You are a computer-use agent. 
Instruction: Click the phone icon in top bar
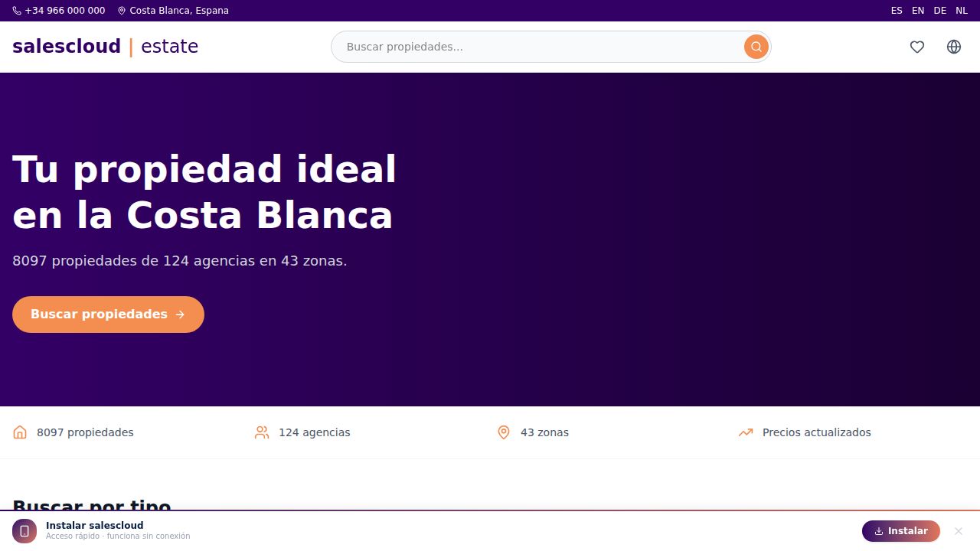pyautogui.click(x=17, y=11)
